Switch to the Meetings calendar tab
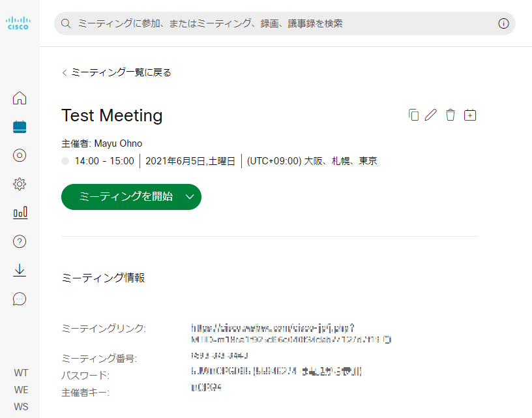Viewport: 532px width, 418px height. click(x=20, y=126)
